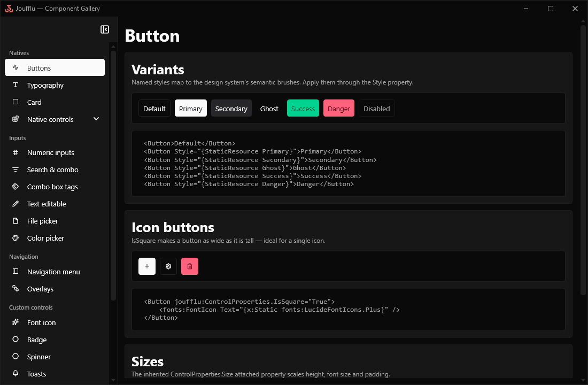
Task: Click the Color picker palette icon
Action: click(x=16, y=238)
